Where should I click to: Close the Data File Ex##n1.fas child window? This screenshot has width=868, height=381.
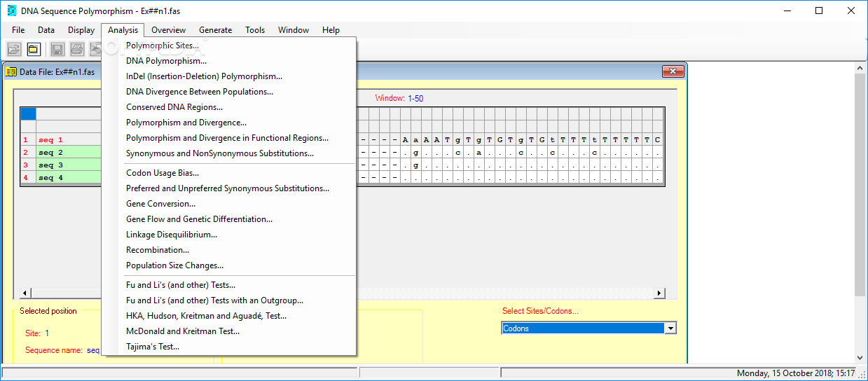[673, 71]
